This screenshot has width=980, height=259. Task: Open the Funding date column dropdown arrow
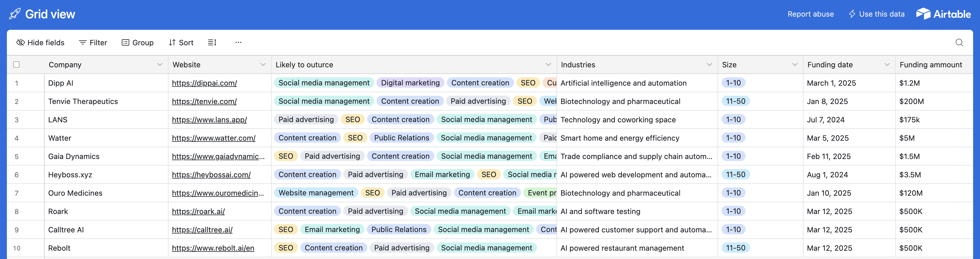887,65
